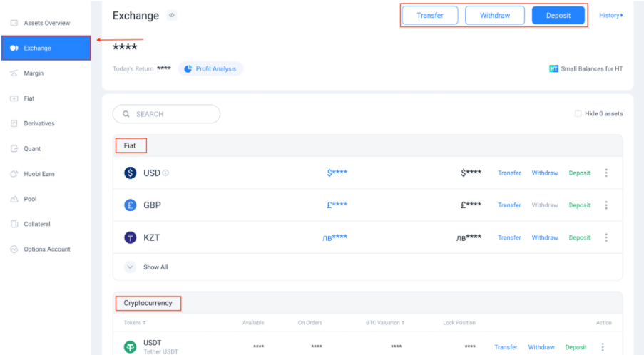The height and width of the screenshot is (355, 644).
Task: Open more options menu for USD row
Action: coord(606,173)
